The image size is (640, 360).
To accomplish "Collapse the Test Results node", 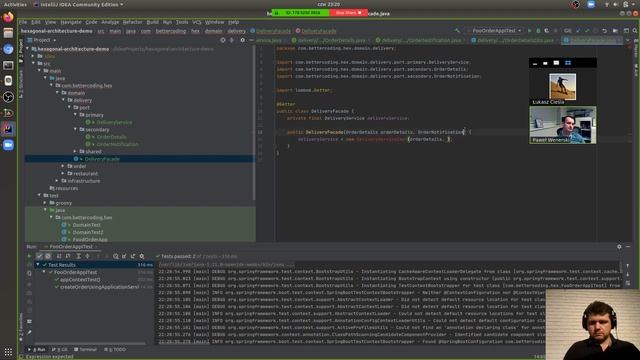I will coord(38,265).
